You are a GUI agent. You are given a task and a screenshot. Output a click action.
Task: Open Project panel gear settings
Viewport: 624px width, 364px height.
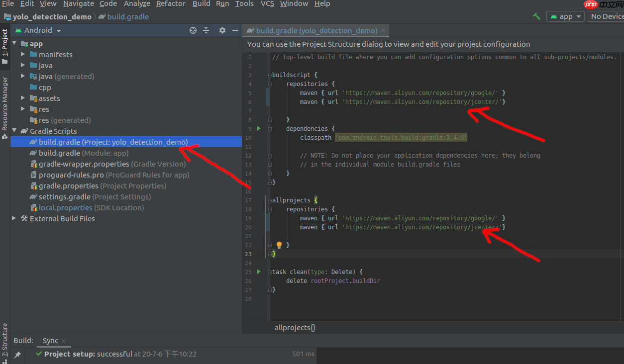tap(222, 30)
